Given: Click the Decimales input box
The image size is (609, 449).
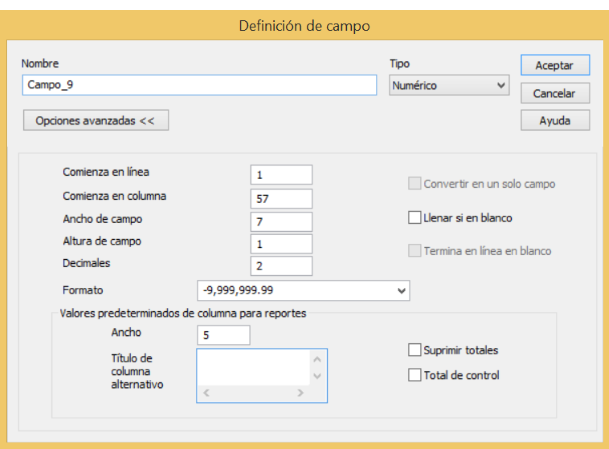Looking at the screenshot, I should tap(281, 266).
